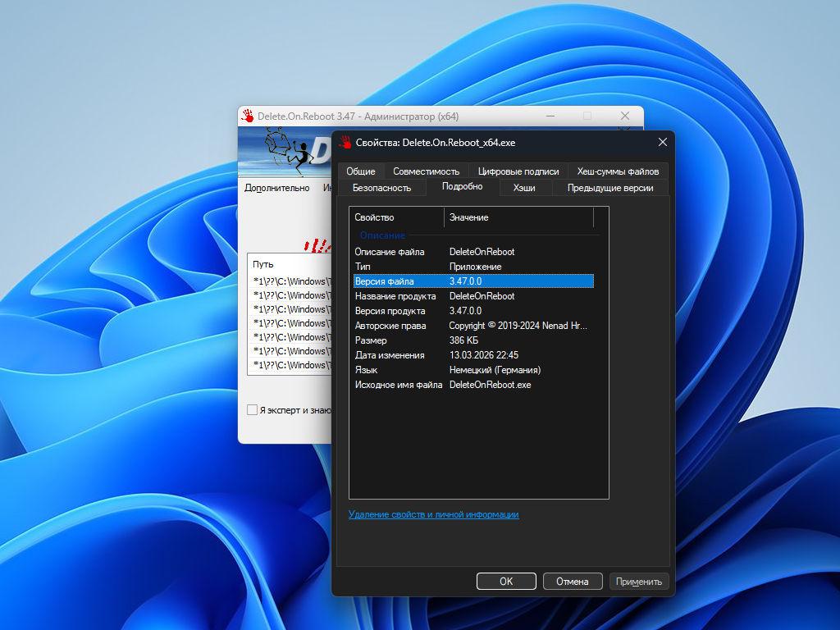
Task: Open the Совместимость tab
Action: point(426,171)
